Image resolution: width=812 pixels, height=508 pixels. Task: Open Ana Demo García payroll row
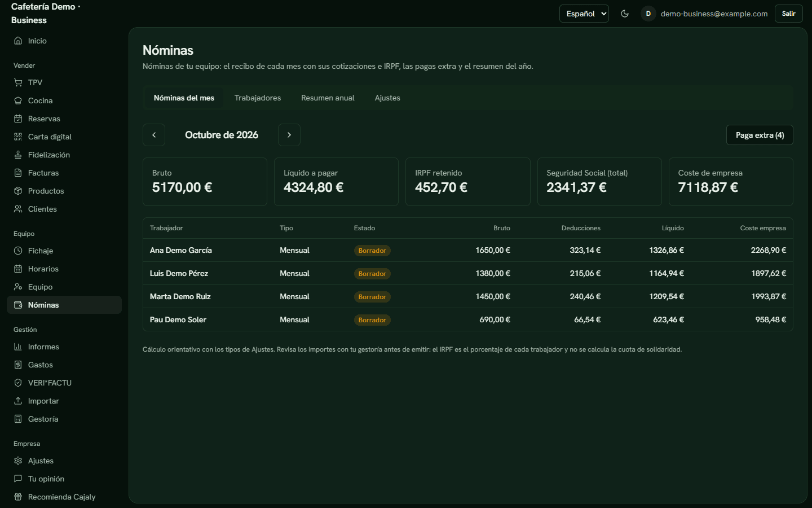pos(468,250)
